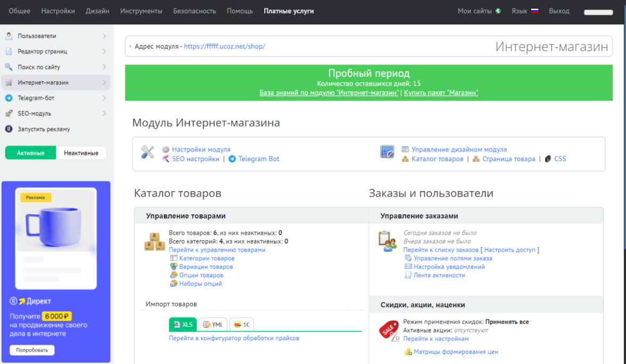This screenshot has width=626, height=364.
Task: Click the blue mug ad thumbnail
Action: pos(56,220)
